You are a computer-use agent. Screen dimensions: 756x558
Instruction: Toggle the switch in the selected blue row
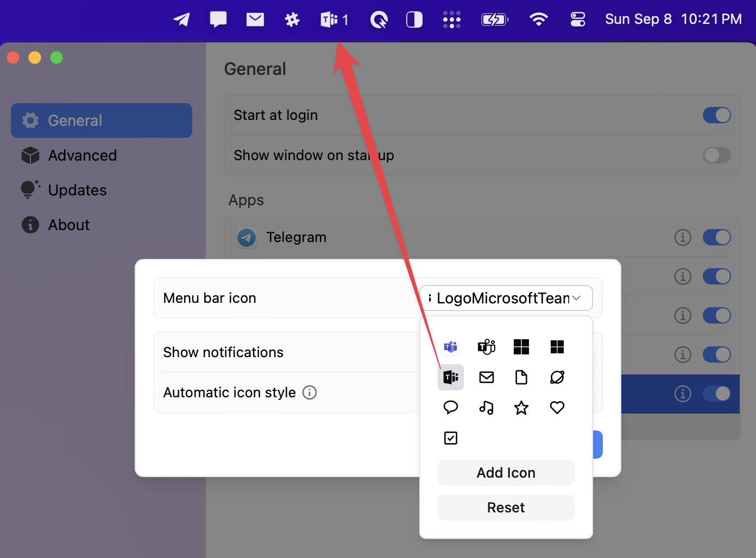click(x=717, y=394)
